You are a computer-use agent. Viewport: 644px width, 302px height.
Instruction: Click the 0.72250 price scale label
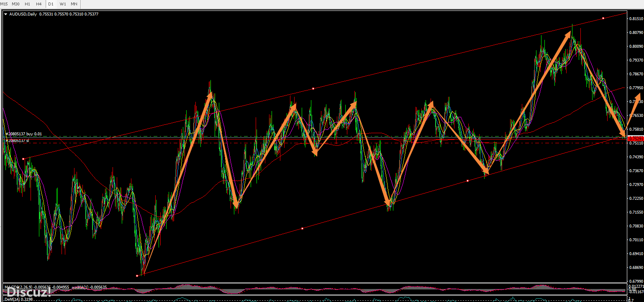coord(636,199)
